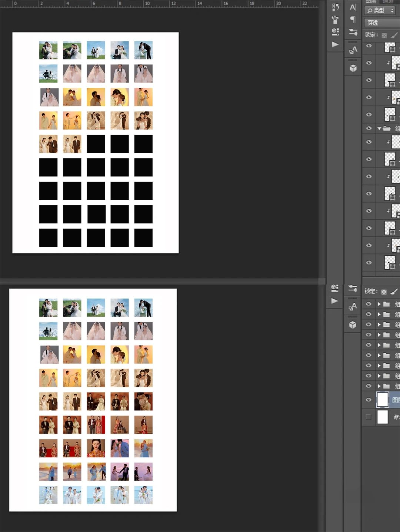This screenshot has height=532, width=400.
Task: Open the Character panel icon
Action: coord(353,7)
